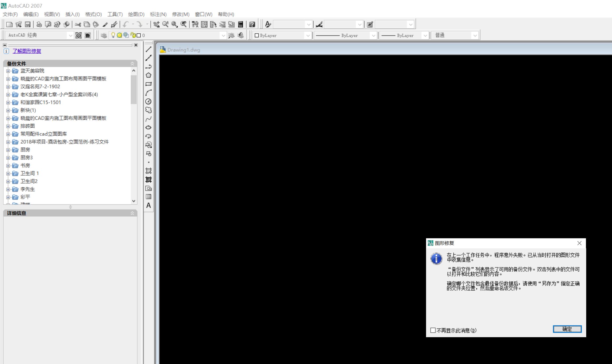This screenshot has height=364, width=612.
Task: Select the Circle draw tool
Action: pos(149,102)
